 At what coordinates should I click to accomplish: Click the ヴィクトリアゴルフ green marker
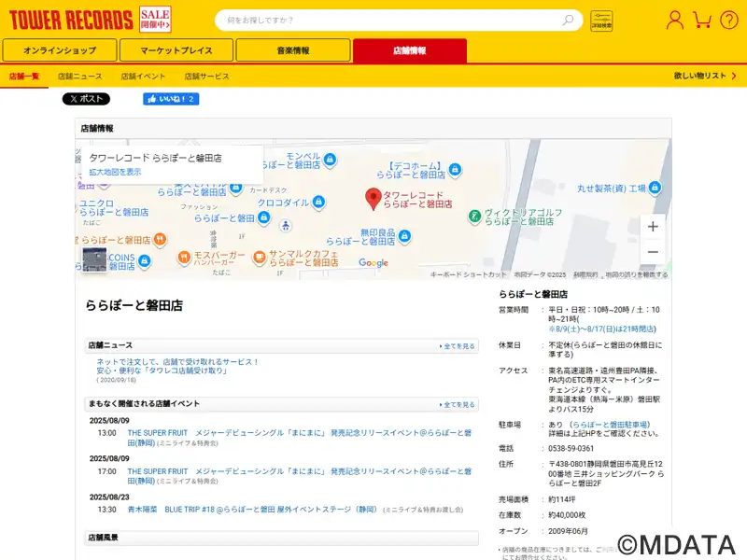point(474,217)
